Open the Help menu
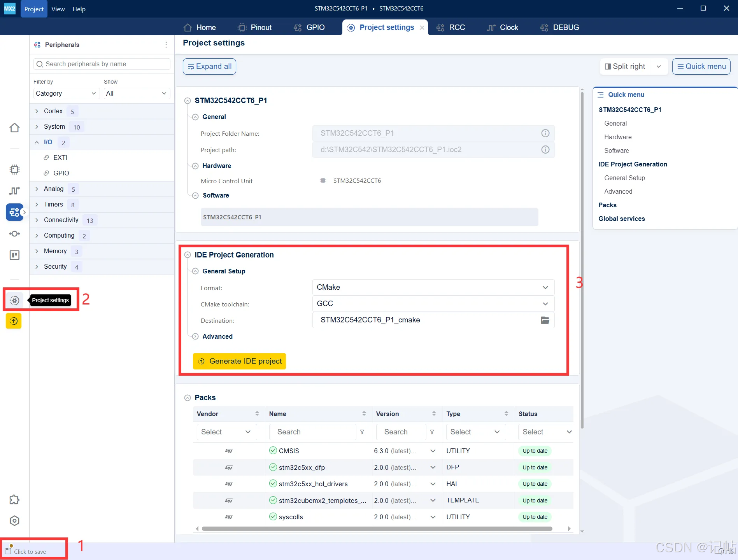 pyautogui.click(x=79, y=9)
